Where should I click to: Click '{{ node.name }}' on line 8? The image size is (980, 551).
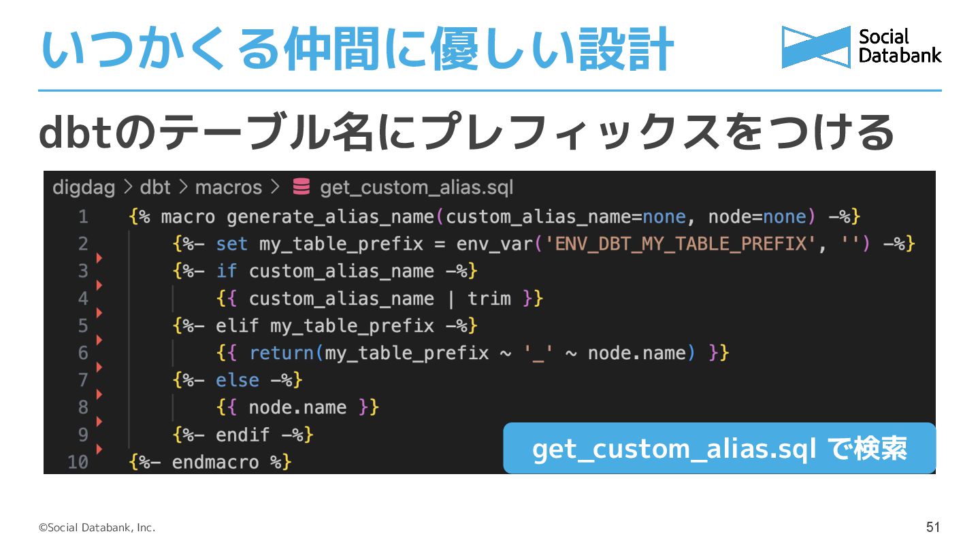point(297,407)
